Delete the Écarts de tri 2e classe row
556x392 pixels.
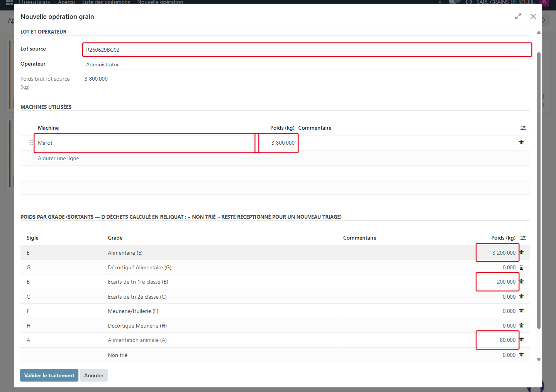click(522, 297)
